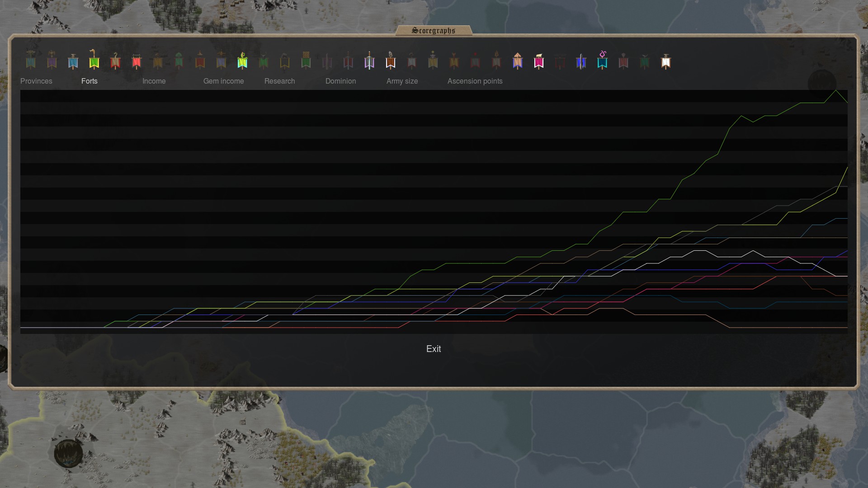
Task: Toggle the dimmed green tree-topped banner
Action: (179, 61)
